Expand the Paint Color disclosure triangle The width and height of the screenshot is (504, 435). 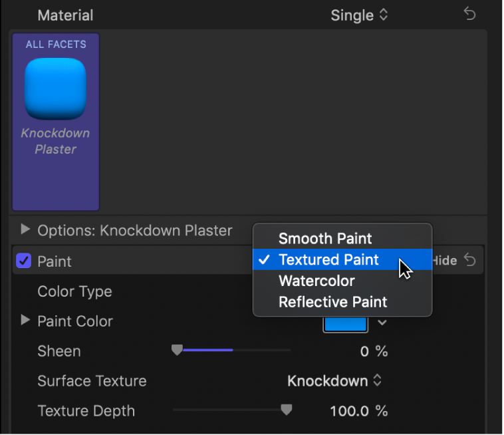tap(25, 321)
